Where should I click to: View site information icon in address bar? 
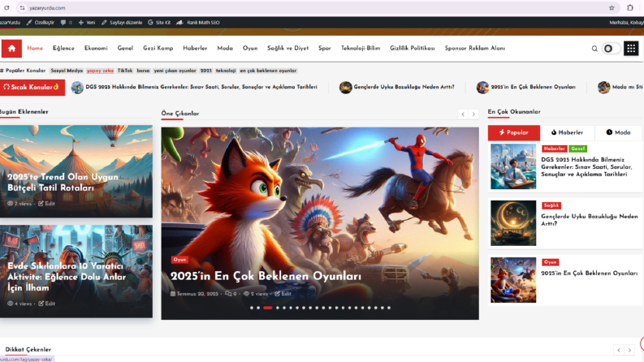(22, 8)
